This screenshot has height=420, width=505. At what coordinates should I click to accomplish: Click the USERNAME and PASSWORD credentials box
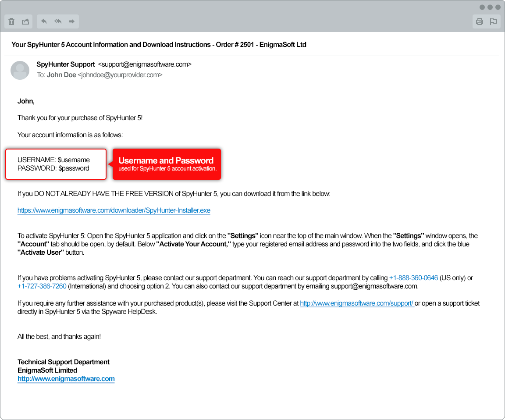[56, 164]
